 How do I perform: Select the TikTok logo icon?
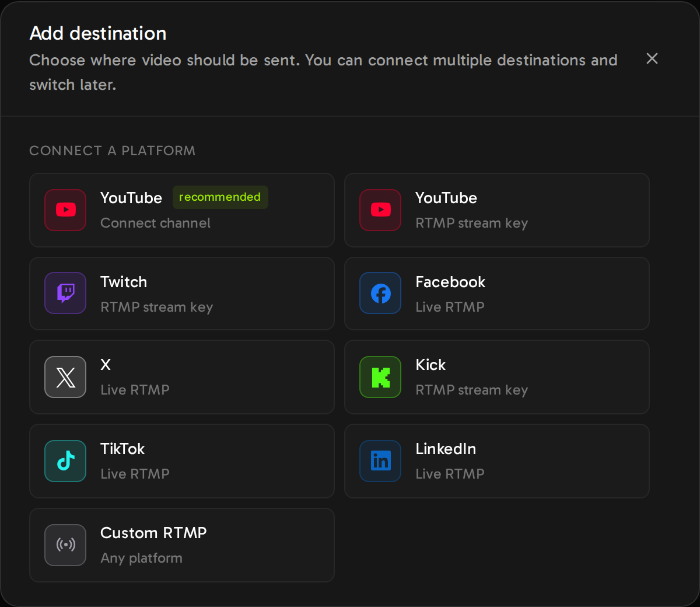pos(65,461)
